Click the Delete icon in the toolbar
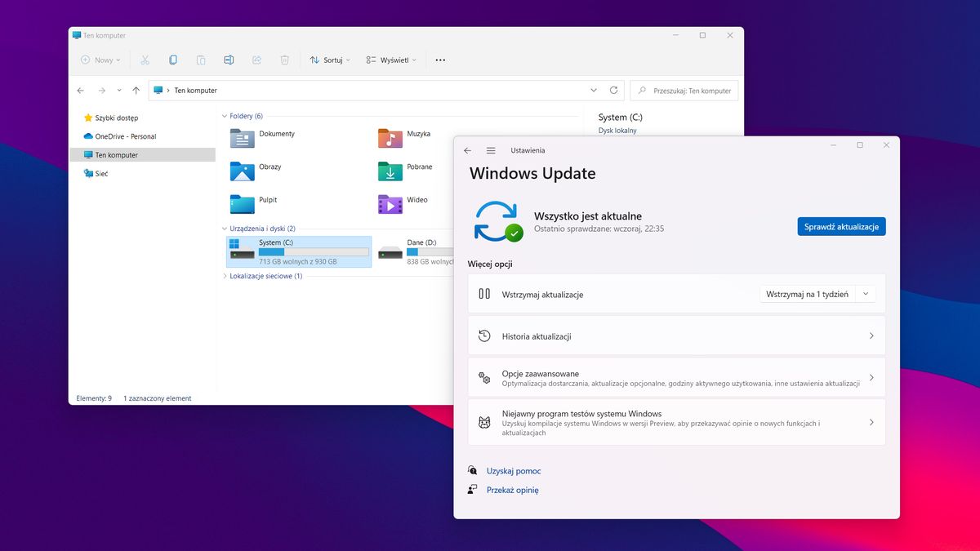This screenshot has height=551, width=980. point(284,60)
